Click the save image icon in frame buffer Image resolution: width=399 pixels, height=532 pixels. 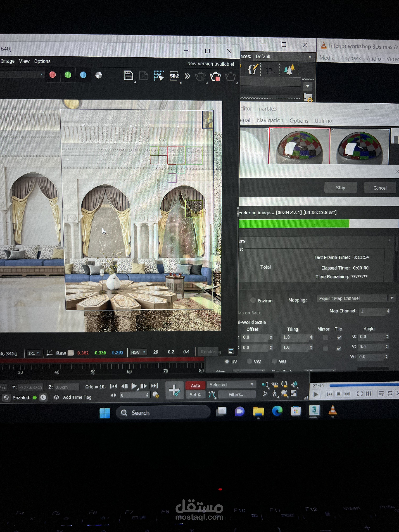[x=128, y=75]
